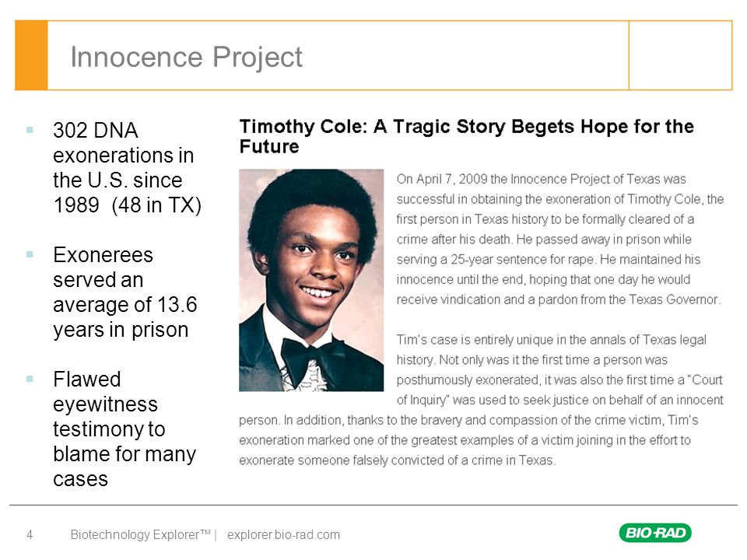
Task: Click the orange block beside the title
Action: (31, 55)
